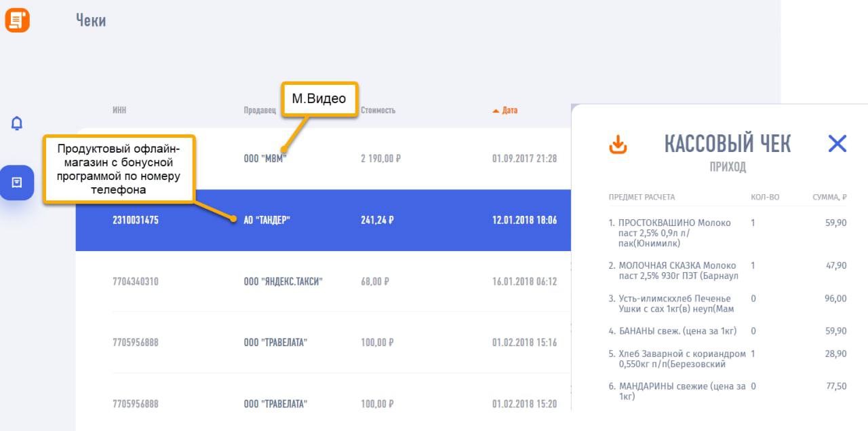
Task: Open notifications bell in sidebar
Action: pos(17,124)
